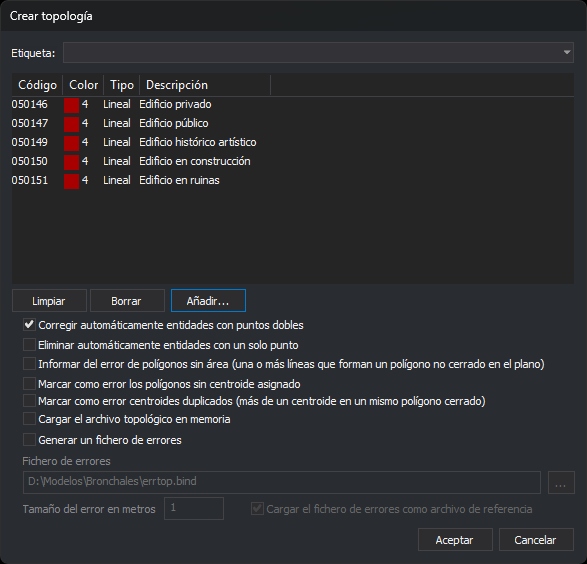This screenshot has width=587, height=564.
Task: Confirm with the Aceptar button
Action: pyautogui.click(x=455, y=540)
